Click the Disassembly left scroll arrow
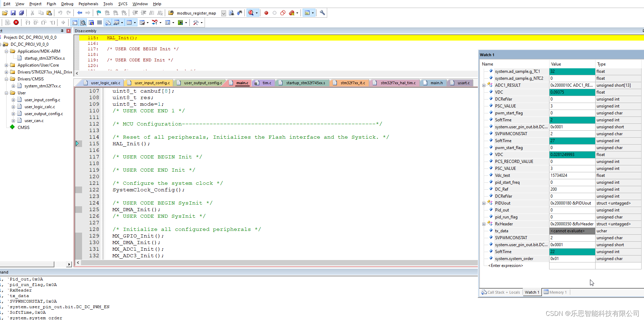The width and height of the screenshot is (644, 320). click(x=77, y=73)
